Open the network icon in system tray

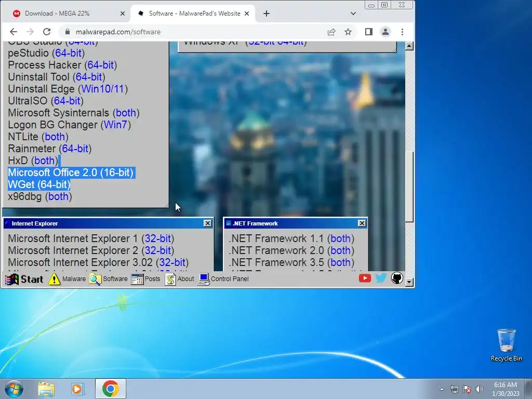tap(454, 389)
